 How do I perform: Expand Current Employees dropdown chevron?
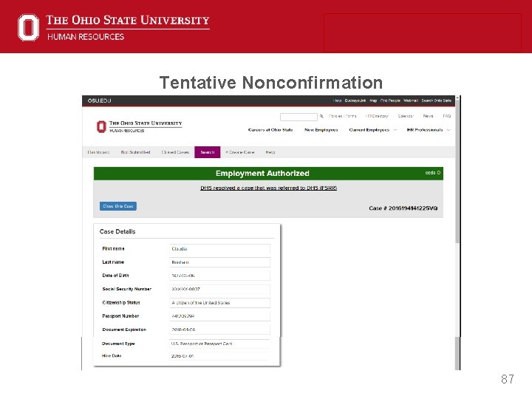click(395, 130)
